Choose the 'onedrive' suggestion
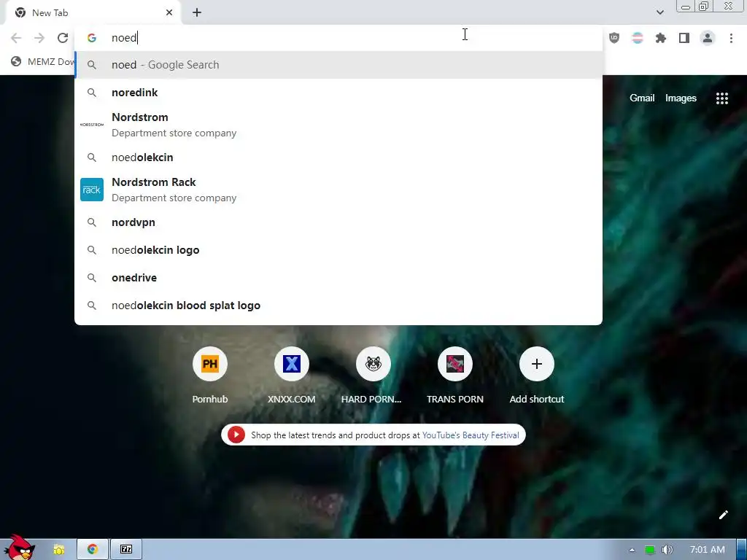747x560 pixels. pyautogui.click(x=338, y=278)
